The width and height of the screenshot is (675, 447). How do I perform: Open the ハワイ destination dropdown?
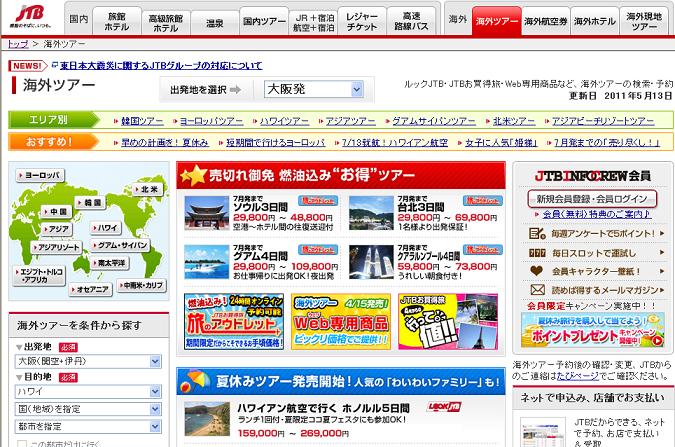coord(88,391)
